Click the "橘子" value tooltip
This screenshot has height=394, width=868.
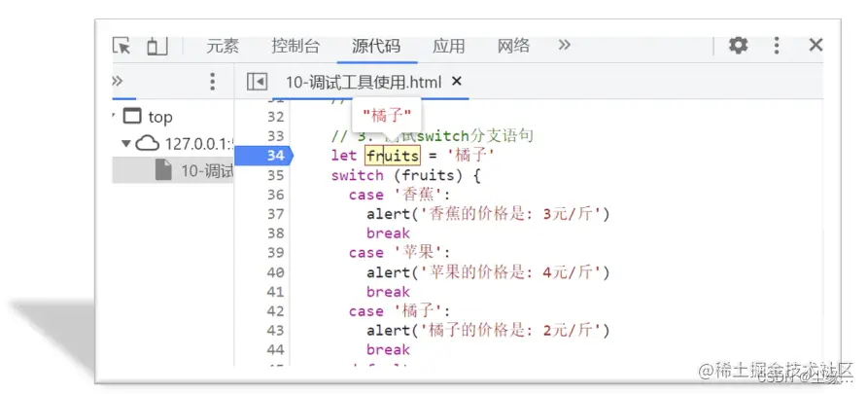pos(387,115)
